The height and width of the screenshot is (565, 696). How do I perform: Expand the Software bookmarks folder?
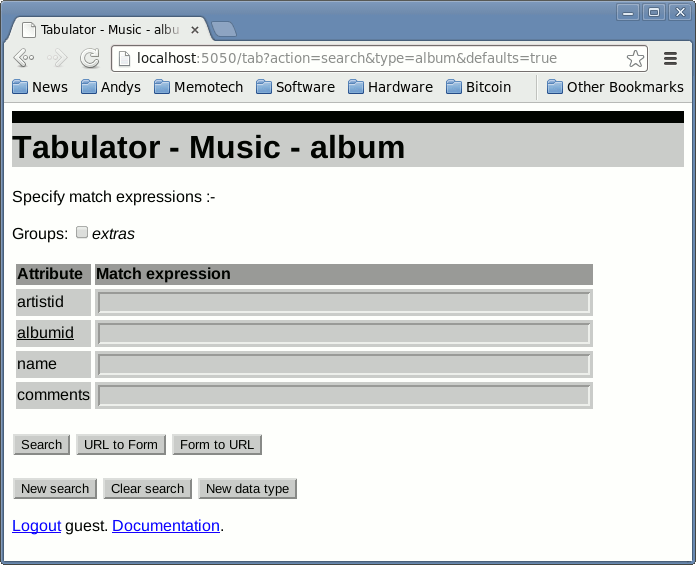point(295,87)
